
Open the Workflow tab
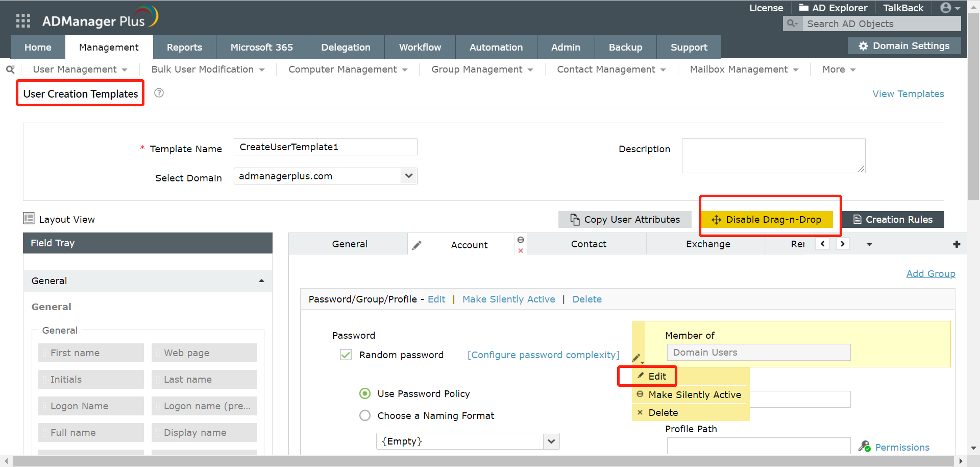click(420, 47)
